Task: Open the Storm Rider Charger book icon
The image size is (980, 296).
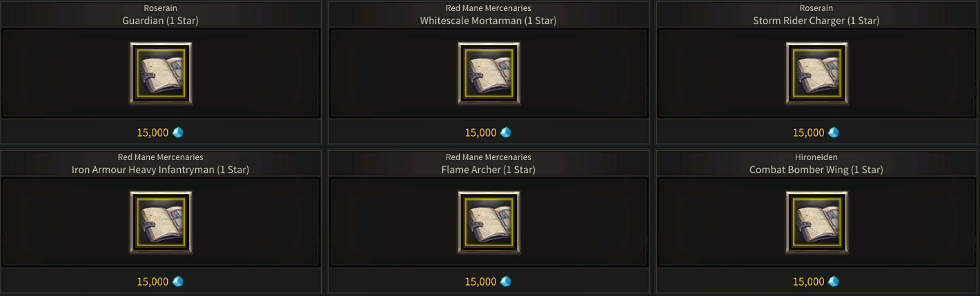Action: [x=816, y=73]
